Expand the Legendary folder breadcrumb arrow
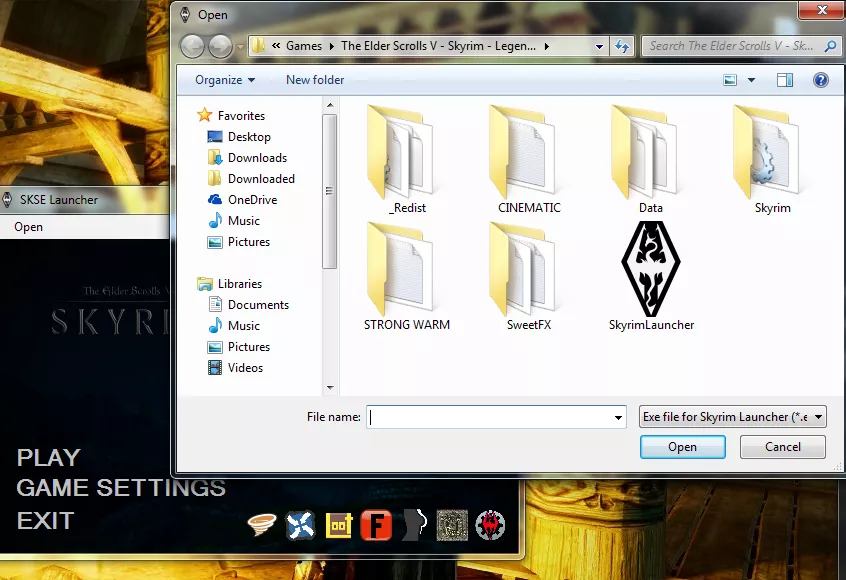The image size is (846, 580). point(547,46)
